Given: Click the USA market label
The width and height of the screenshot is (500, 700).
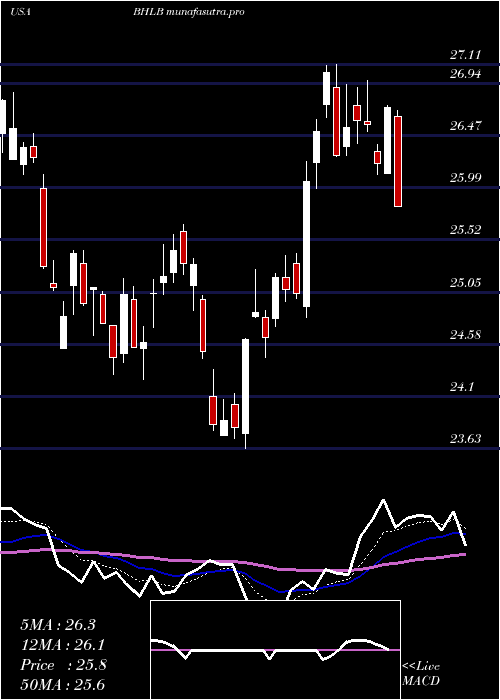Looking at the screenshot, I should click(x=20, y=12).
